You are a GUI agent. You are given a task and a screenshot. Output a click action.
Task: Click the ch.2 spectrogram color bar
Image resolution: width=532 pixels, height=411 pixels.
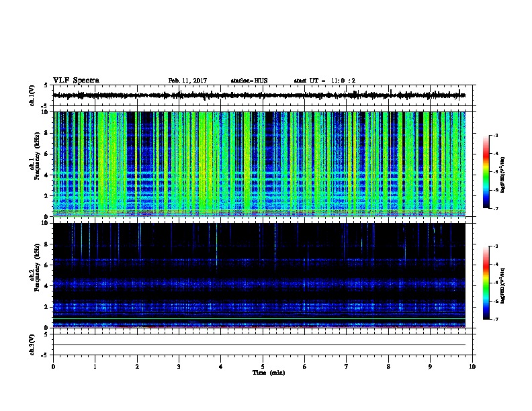(x=486, y=283)
